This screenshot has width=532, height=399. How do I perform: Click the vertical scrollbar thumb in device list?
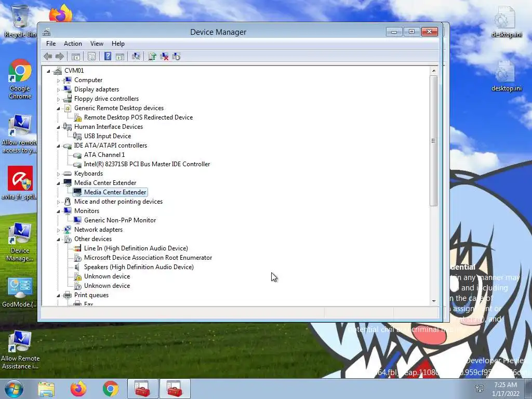433,141
